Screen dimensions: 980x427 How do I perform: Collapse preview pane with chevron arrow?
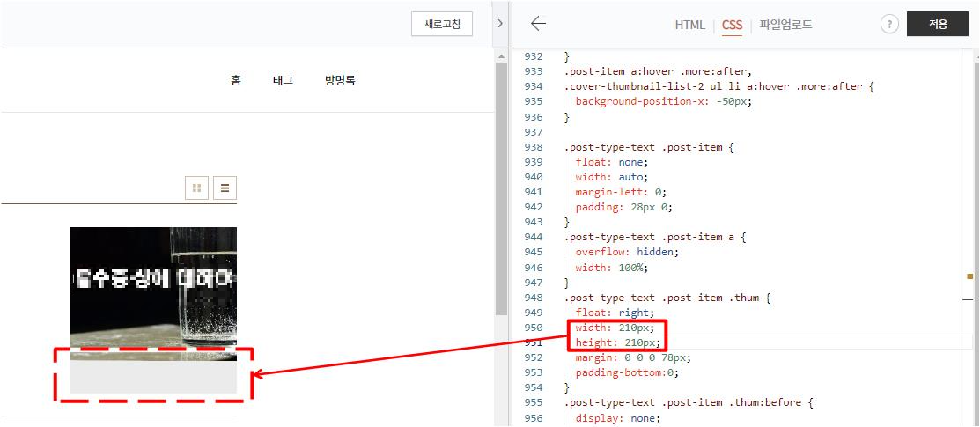click(500, 24)
